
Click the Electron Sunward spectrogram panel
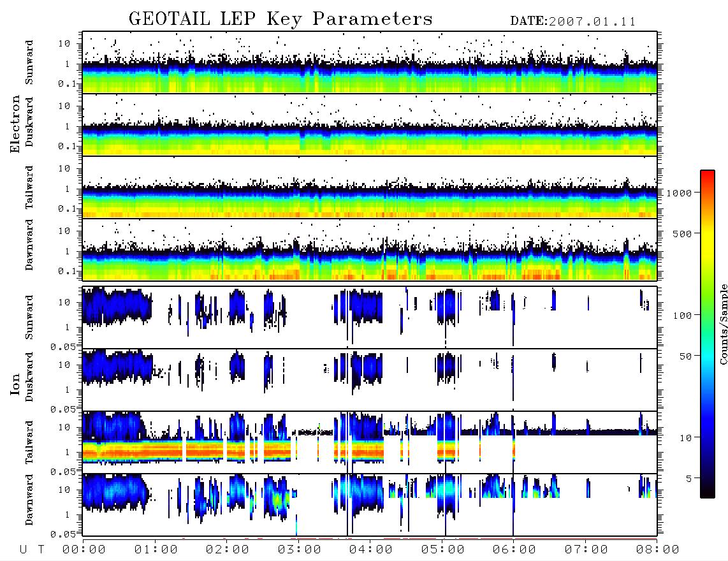pyautogui.click(x=370, y=62)
